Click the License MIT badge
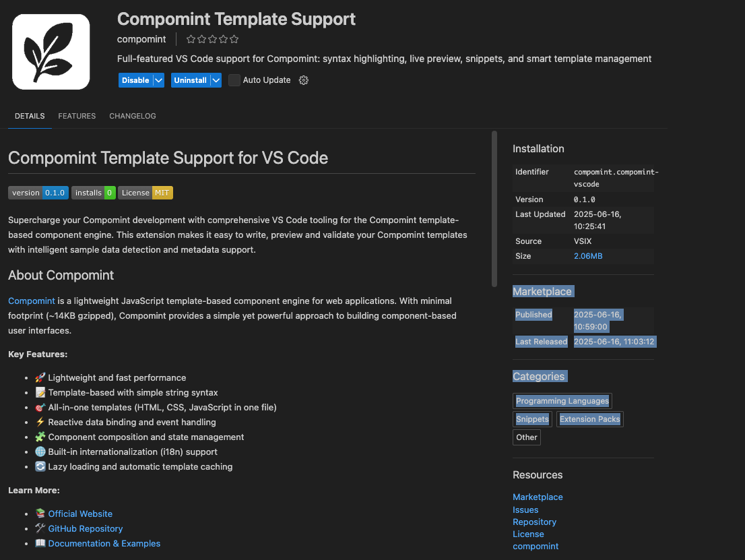This screenshot has height=560, width=745. 145,193
